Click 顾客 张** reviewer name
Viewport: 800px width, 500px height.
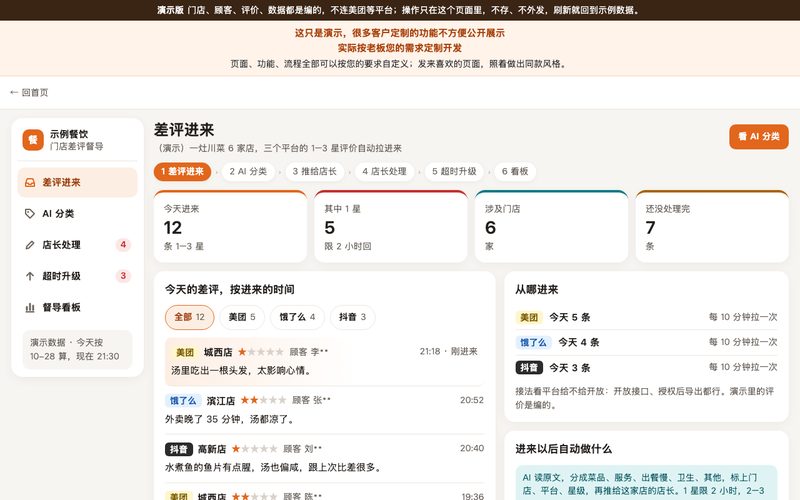[311, 400]
